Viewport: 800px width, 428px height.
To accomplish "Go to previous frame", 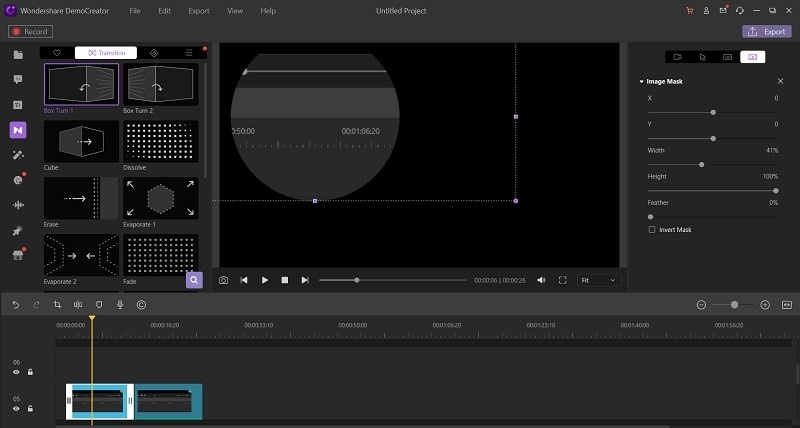I will (x=244, y=280).
